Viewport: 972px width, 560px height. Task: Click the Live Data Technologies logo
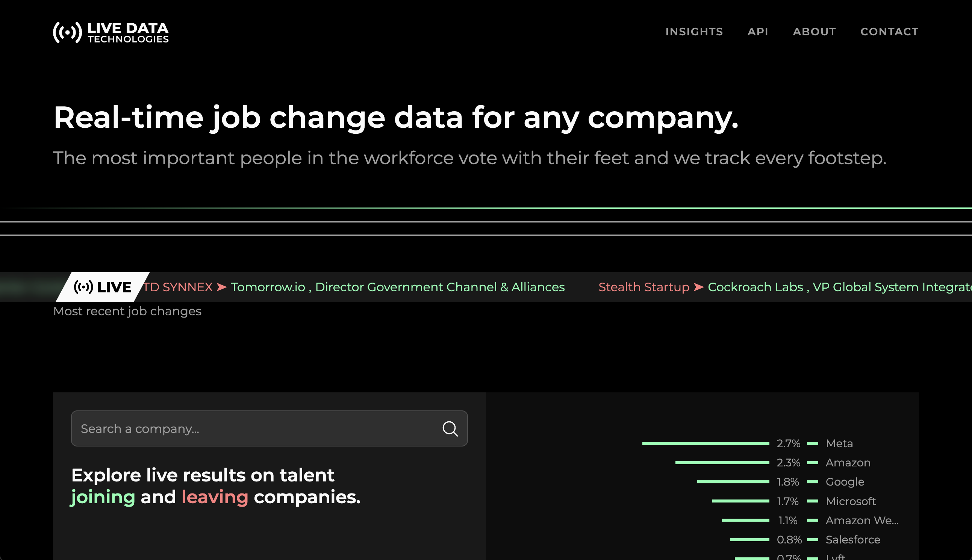coord(111,32)
